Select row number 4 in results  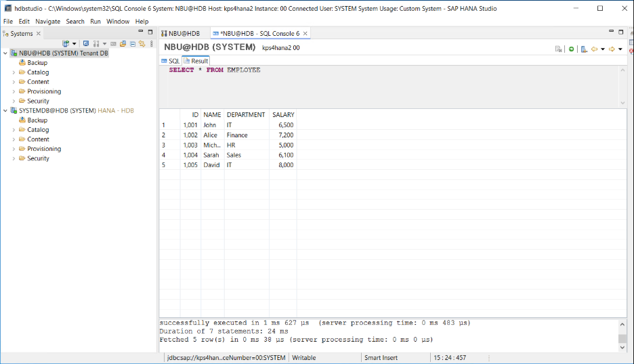(169, 155)
